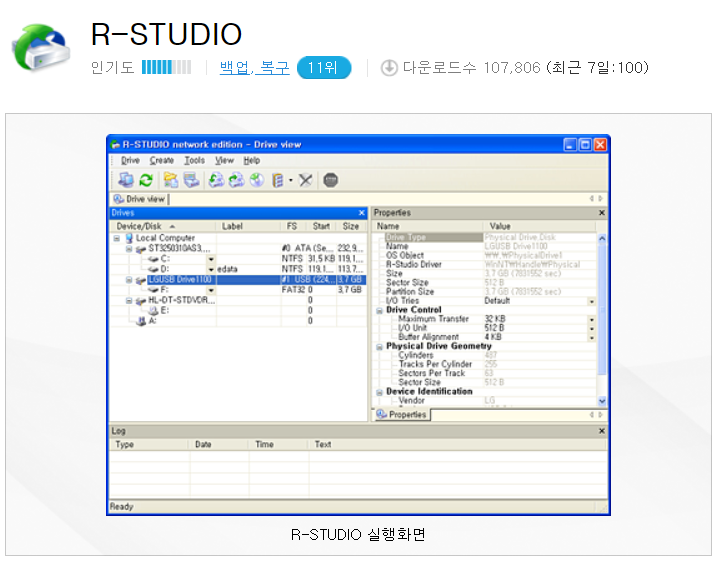The image size is (719, 561).
Task: Click the Label column header
Action: pyautogui.click(x=248, y=226)
